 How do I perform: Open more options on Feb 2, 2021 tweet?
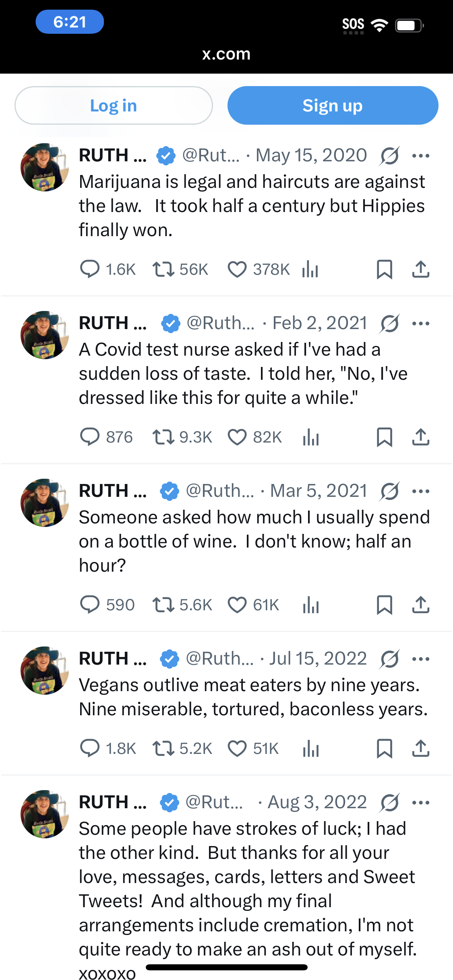[x=421, y=323]
